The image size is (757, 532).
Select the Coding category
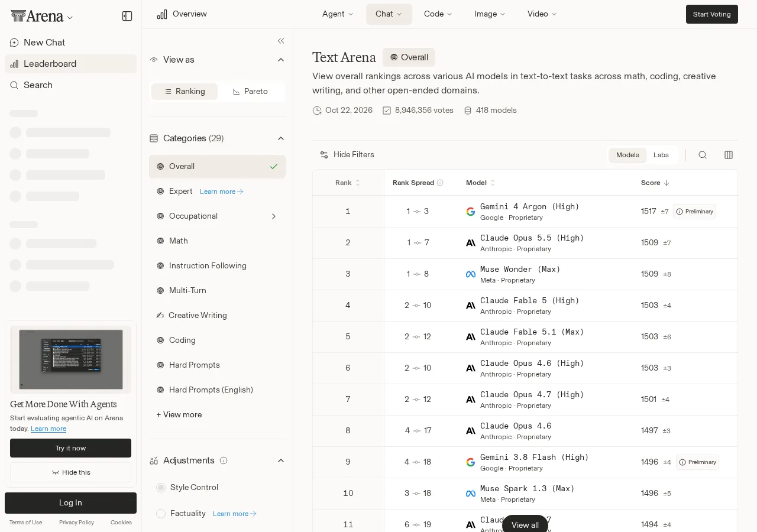[x=217, y=340]
